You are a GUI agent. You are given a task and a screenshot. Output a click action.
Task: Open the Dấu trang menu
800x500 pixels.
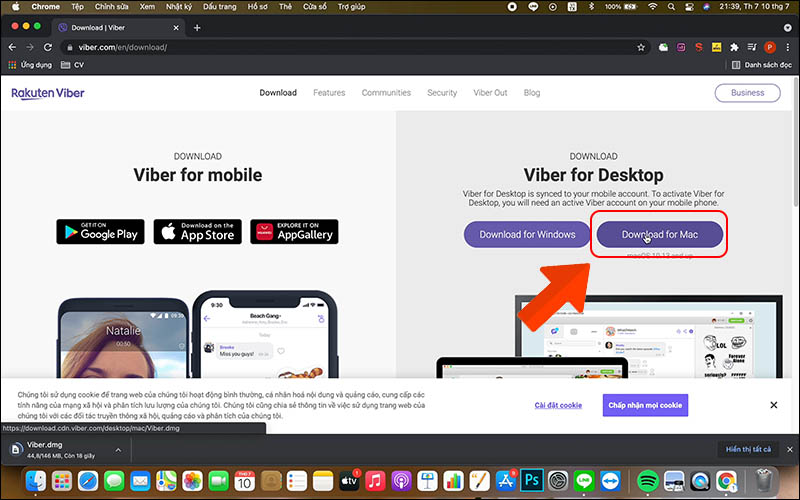click(220, 7)
